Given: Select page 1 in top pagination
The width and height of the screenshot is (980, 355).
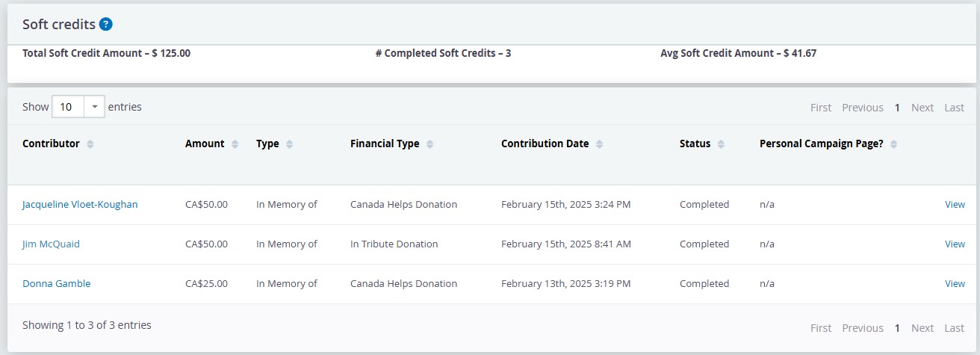Looking at the screenshot, I should coord(897,108).
